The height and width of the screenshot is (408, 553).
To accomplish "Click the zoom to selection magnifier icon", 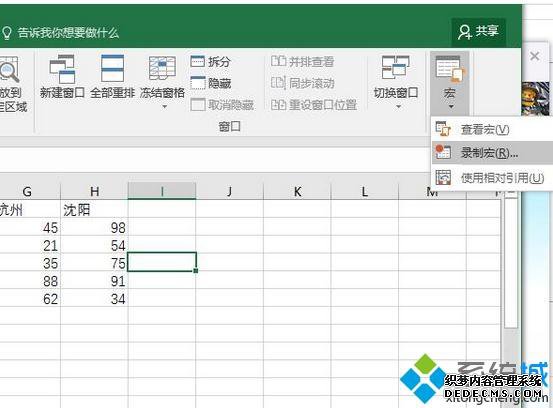I will (x=9, y=69).
